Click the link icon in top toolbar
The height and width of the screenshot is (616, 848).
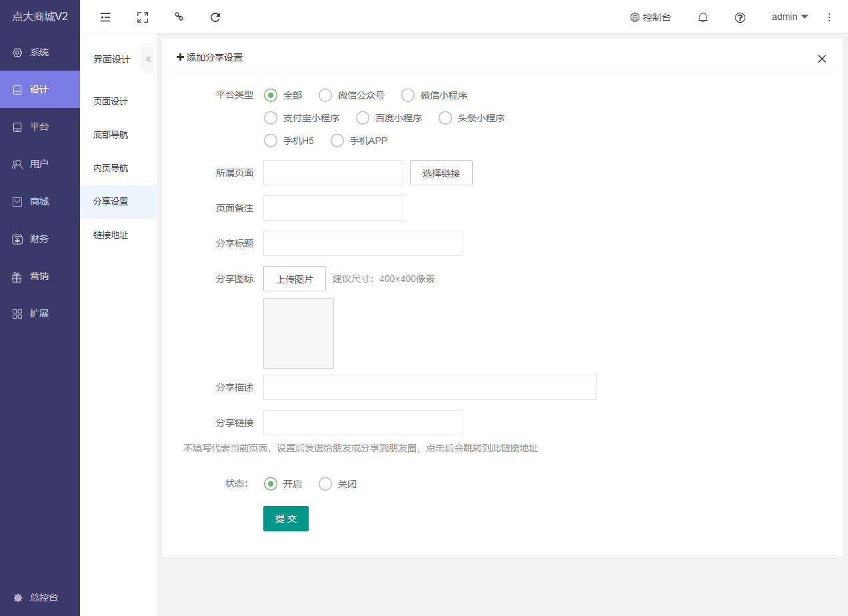179,17
